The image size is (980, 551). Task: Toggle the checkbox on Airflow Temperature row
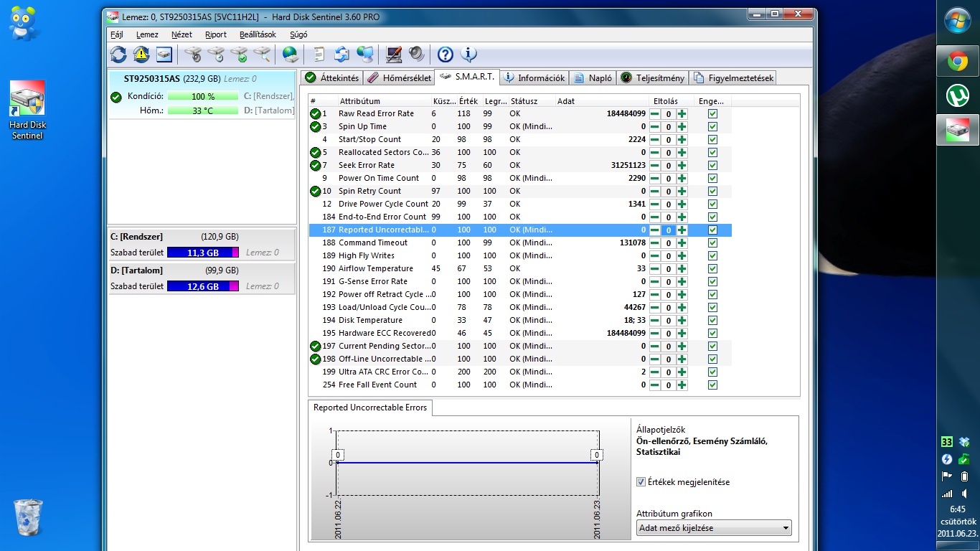click(x=712, y=269)
